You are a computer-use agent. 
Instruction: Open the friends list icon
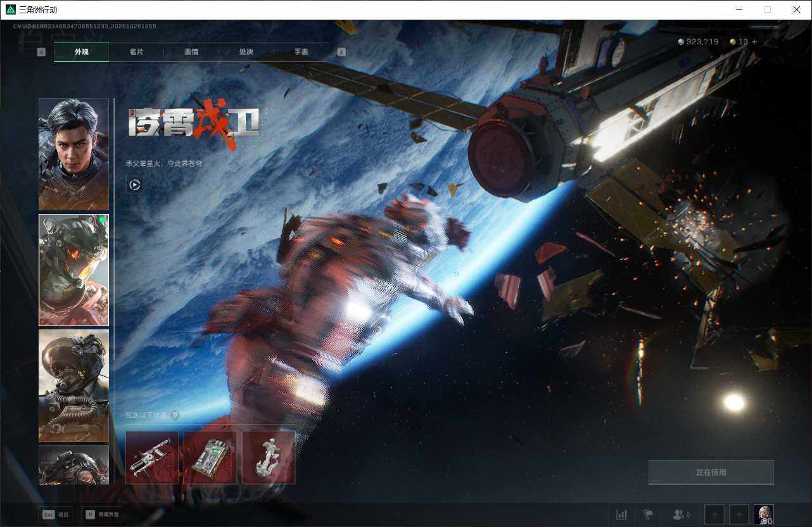(681, 514)
